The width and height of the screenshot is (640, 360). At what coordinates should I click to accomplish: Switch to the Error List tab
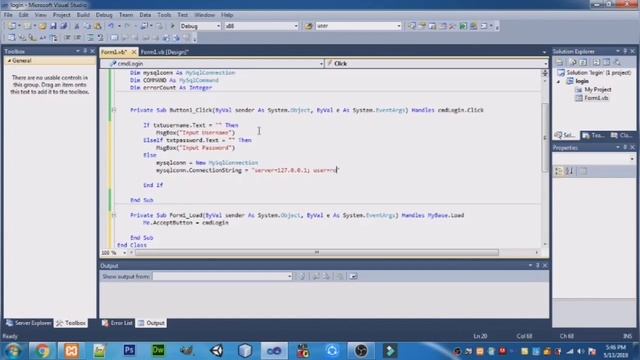[x=118, y=323]
